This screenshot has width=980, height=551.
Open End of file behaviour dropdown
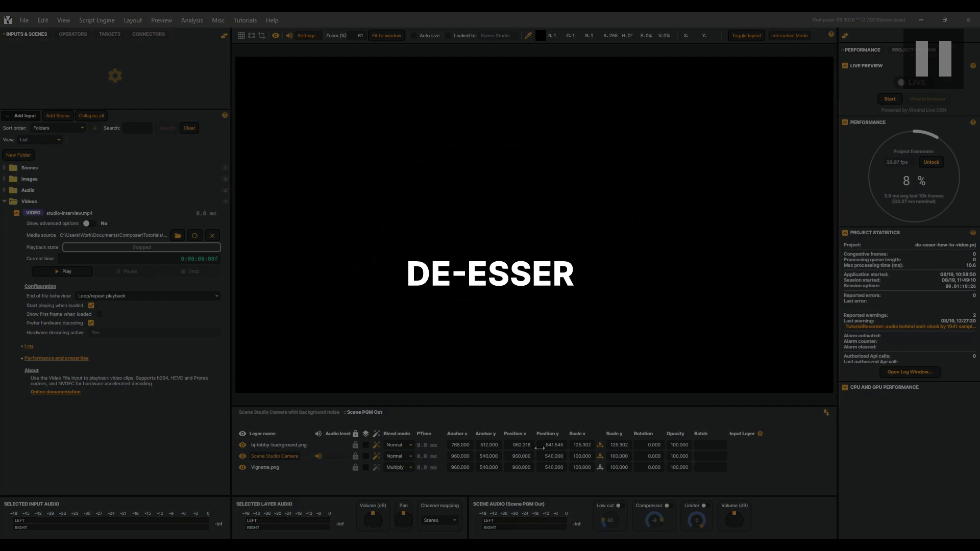click(148, 296)
